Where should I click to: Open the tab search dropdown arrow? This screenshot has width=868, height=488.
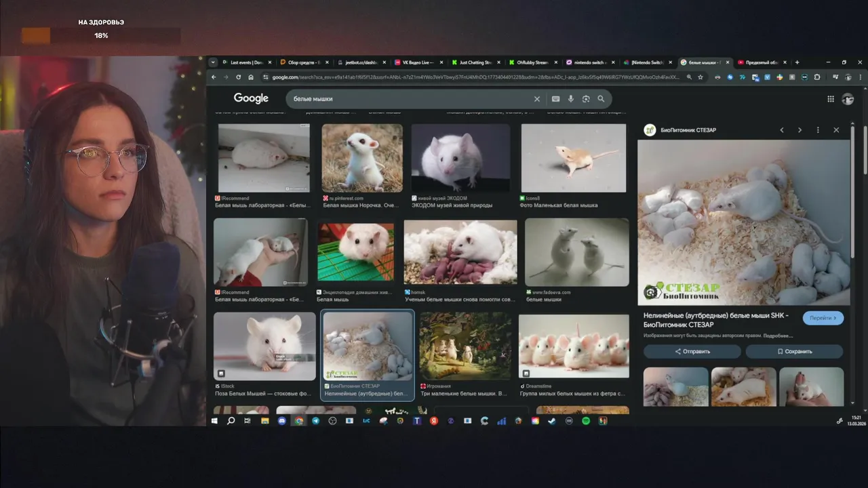coord(213,62)
